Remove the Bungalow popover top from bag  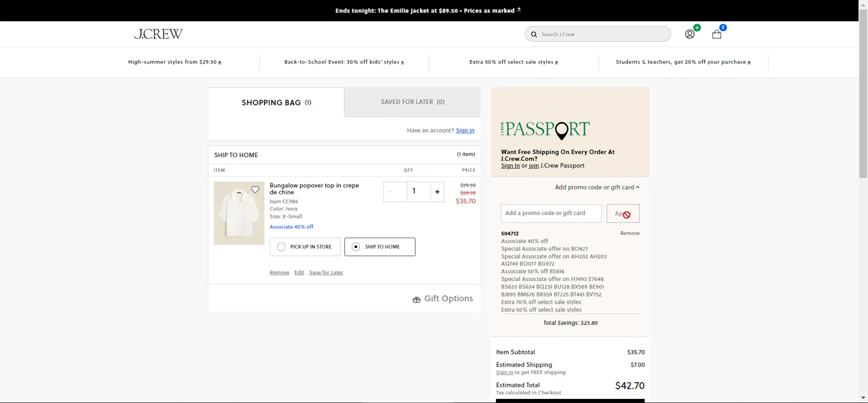click(279, 272)
